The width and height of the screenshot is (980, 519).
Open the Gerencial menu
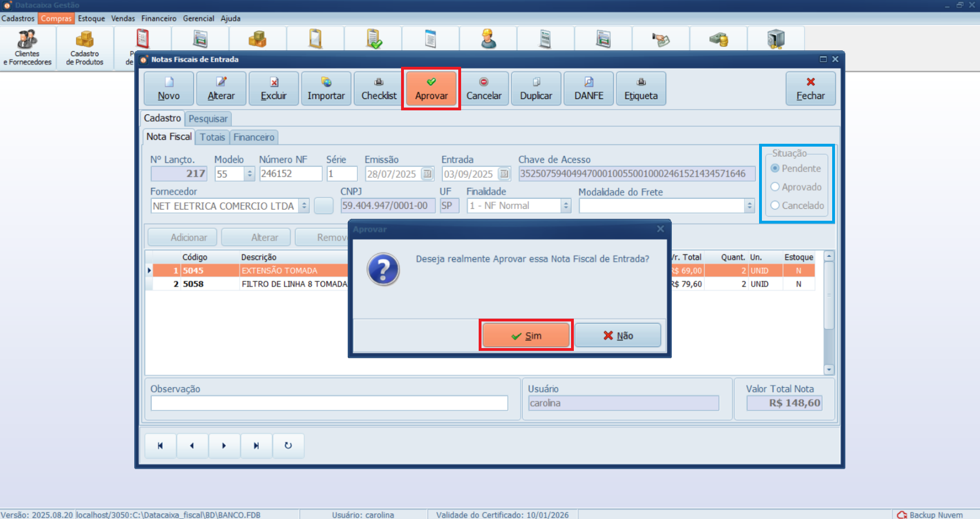198,18
